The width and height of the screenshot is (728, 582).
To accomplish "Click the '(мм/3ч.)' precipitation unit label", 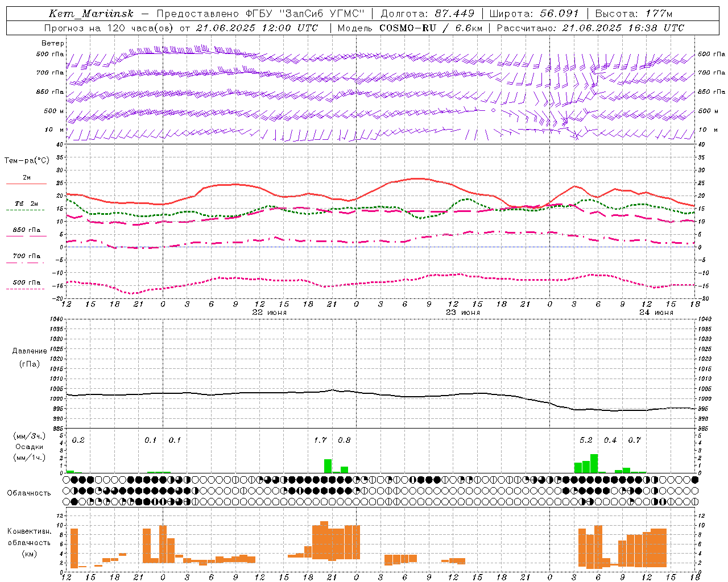I will tap(30, 436).
